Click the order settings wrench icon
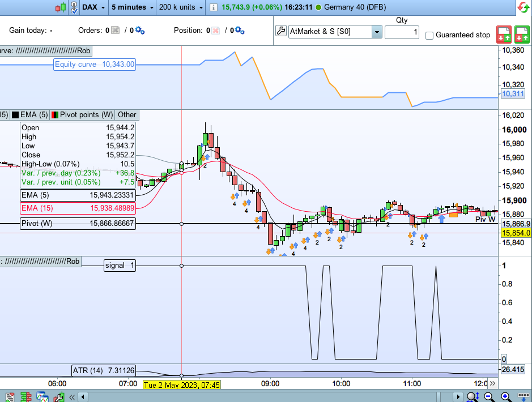 (281, 31)
